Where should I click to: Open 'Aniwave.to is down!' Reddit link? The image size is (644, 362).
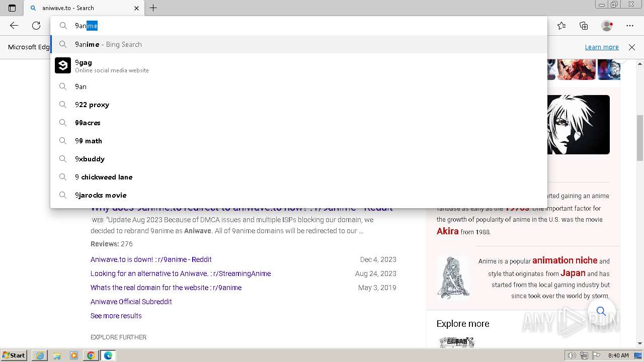[151, 259]
